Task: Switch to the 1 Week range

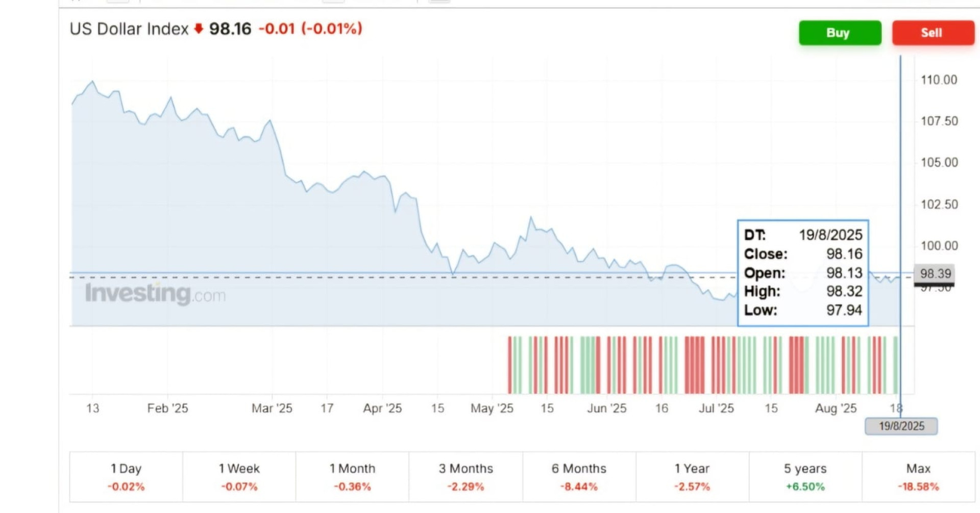Action: click(239, 477)
